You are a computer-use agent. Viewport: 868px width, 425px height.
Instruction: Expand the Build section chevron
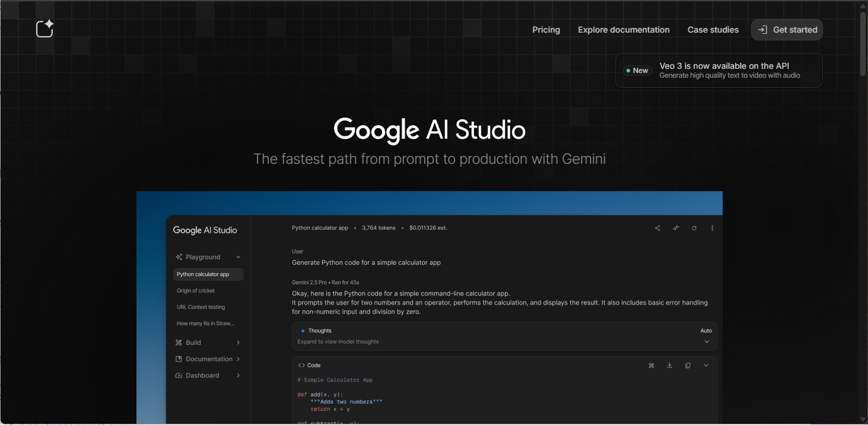[x=238, y=342]
